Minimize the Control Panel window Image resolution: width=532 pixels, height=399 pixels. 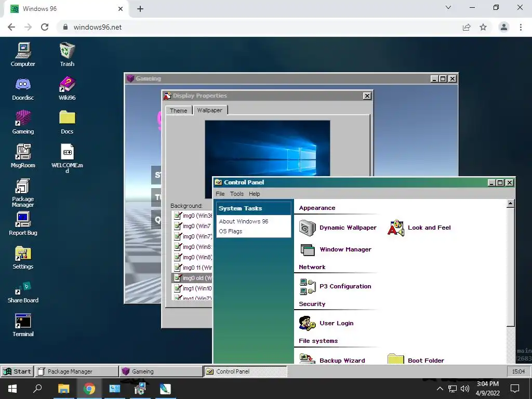(491, 182)
